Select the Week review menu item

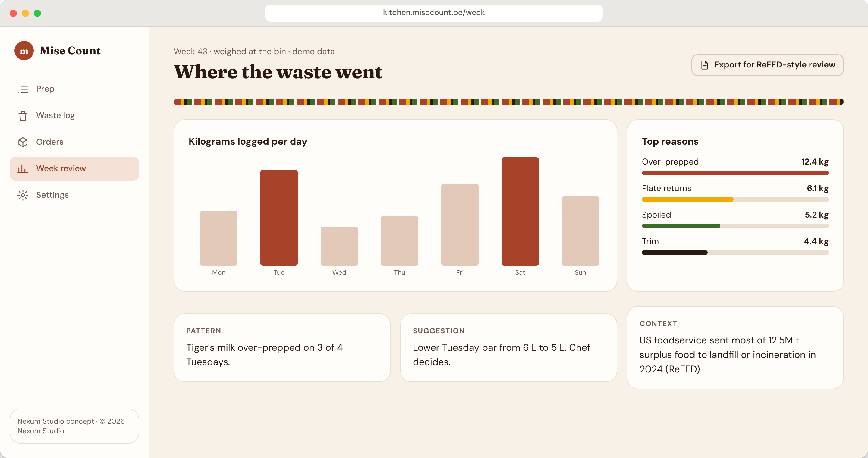coord(74,168)
